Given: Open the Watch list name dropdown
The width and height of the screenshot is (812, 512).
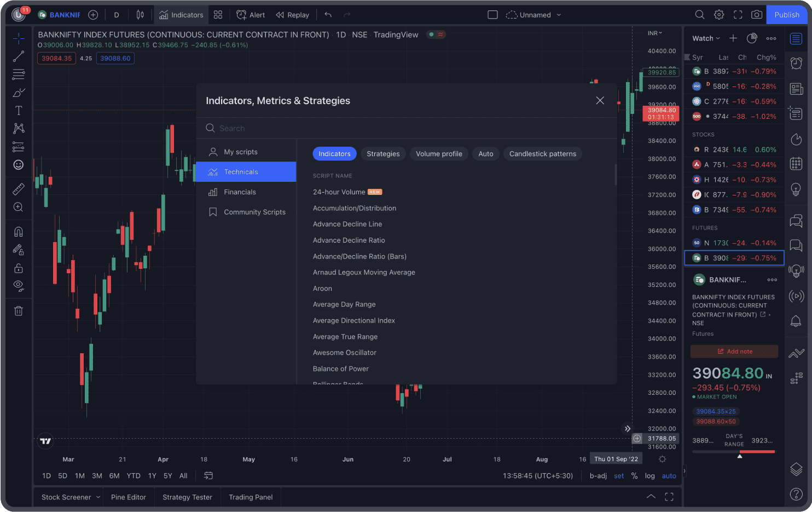Looking at the screenshot, I should coord(706,38).
